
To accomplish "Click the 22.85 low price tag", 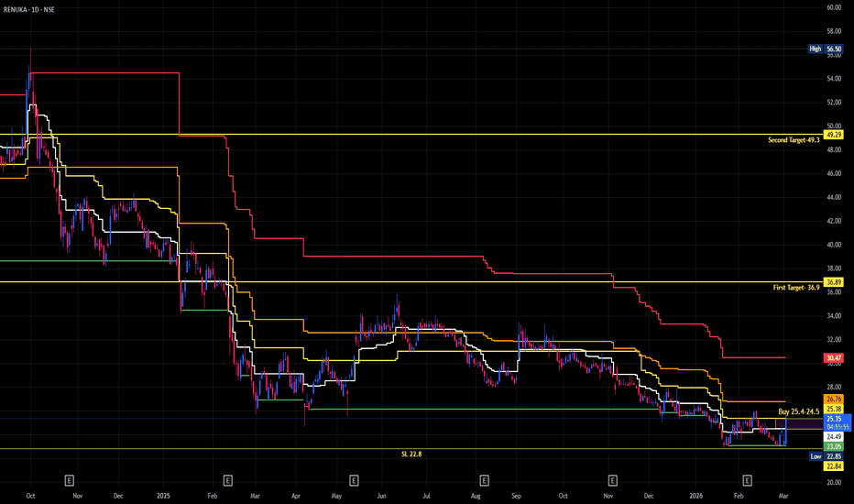I will [834, 456].
